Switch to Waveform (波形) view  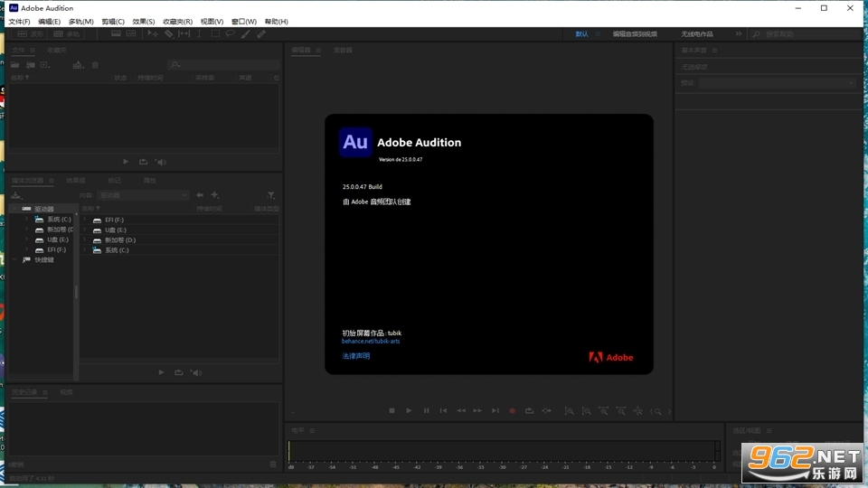click(x=30, y=33)
